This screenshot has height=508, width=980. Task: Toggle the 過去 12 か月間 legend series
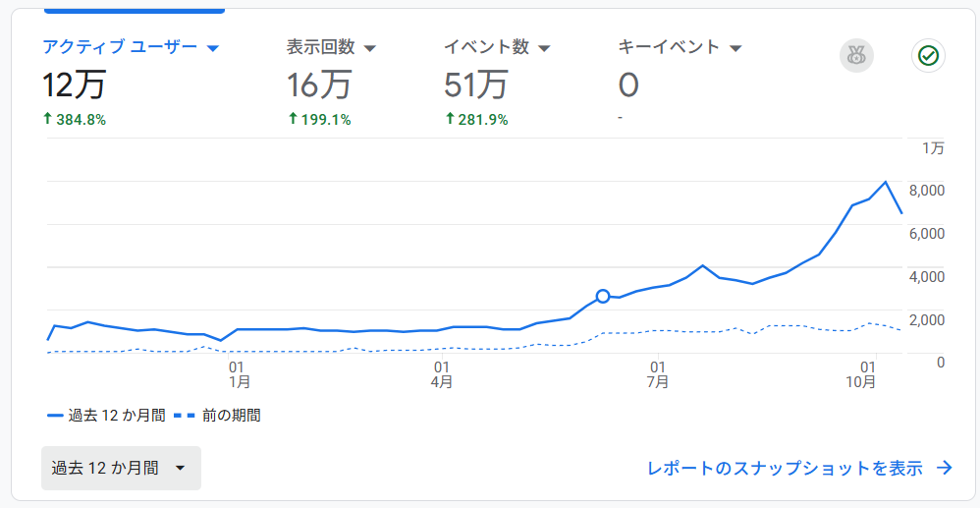(106, 416)
